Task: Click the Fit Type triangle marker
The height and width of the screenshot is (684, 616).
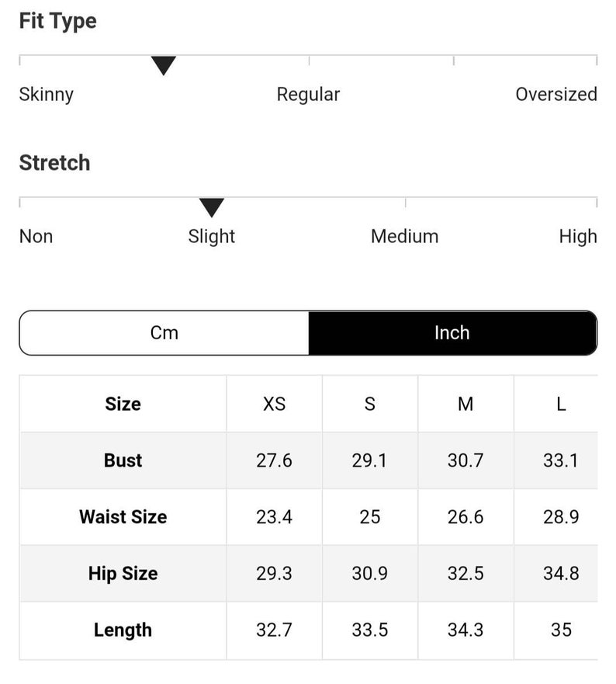Action: [164, 65]
